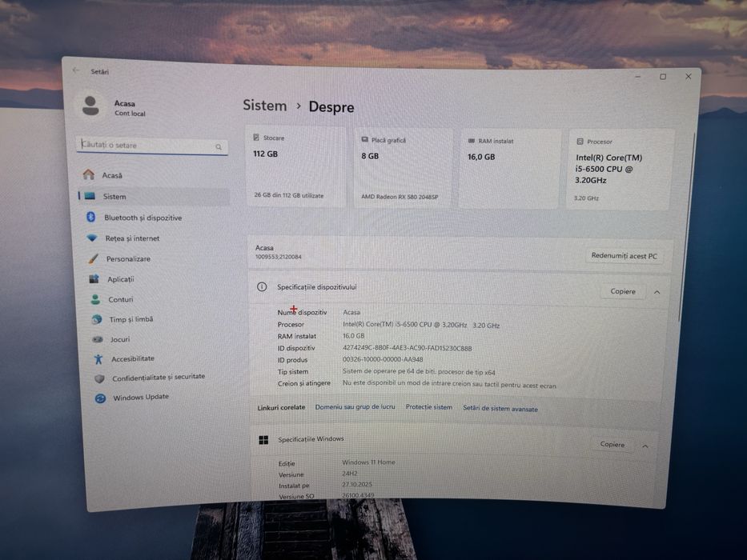Minimize the Setări window
The height and width of the screenshot is (560, 747).
(x=637, y=76)
